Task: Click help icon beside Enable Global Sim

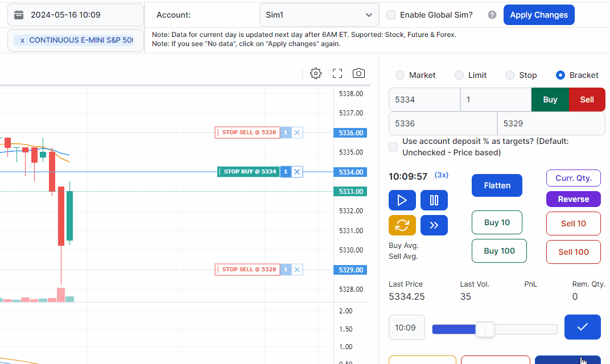Action: pyautogui.click(x=492, y=15)
